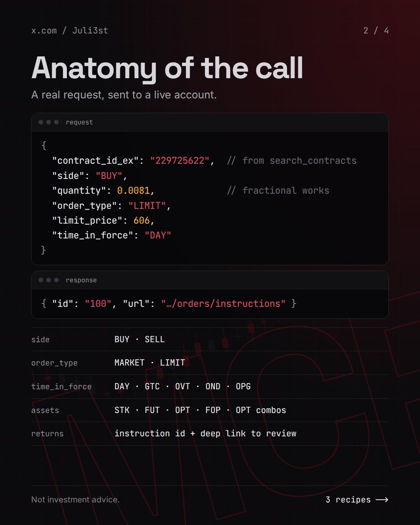Click the "…/orders/instructions" url value
This screenshot has width=420, height=525.
(223, 303)
